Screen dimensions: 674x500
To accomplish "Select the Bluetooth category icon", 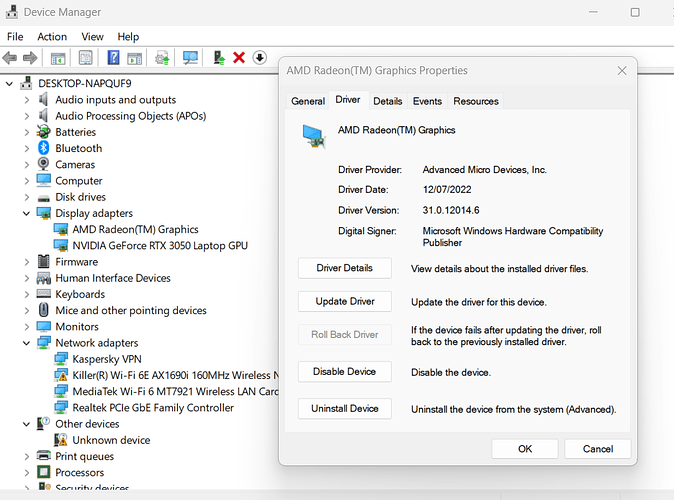I will click(x=44, y=148).
